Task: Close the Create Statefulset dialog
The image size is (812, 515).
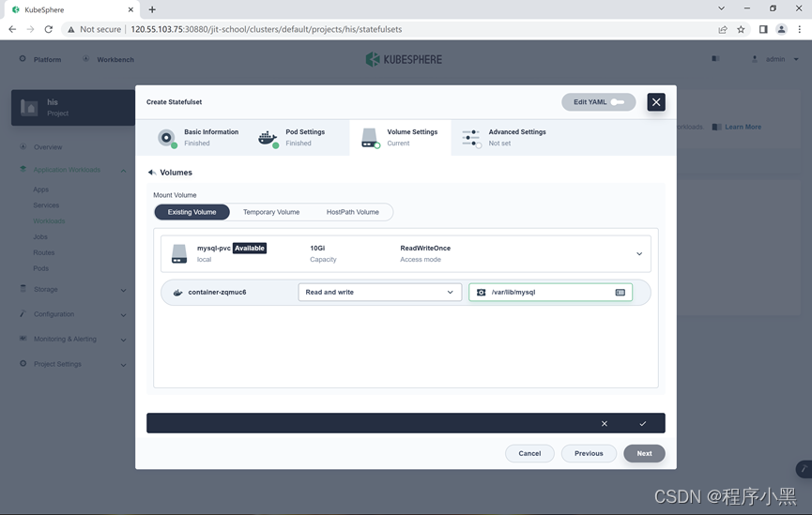Action: pyautogui.click(x=655, y=102)
